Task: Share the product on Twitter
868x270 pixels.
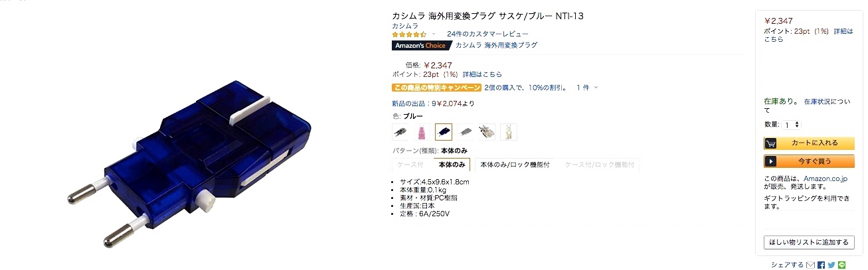Action: tap(831, 265)
